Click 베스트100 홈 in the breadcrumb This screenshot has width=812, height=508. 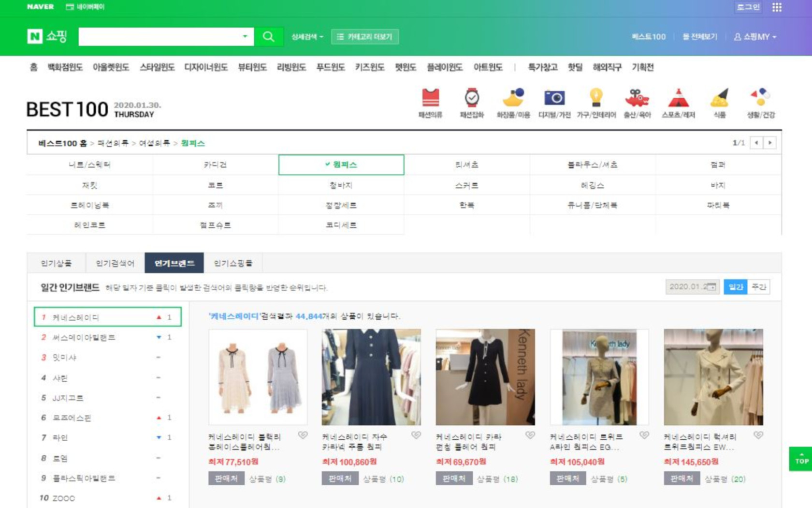point(63,143)
